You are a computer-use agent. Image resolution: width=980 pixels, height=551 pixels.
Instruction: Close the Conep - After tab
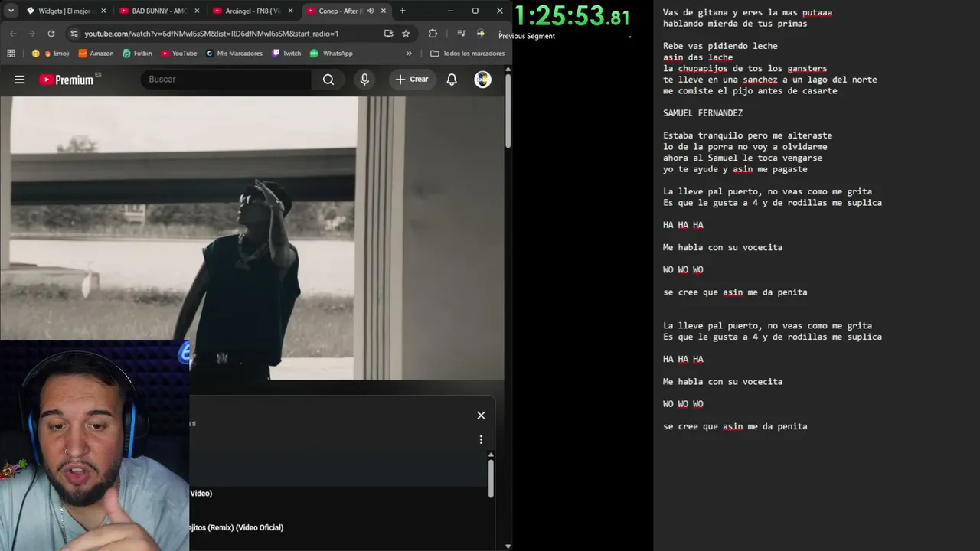(x=384, y=11)
